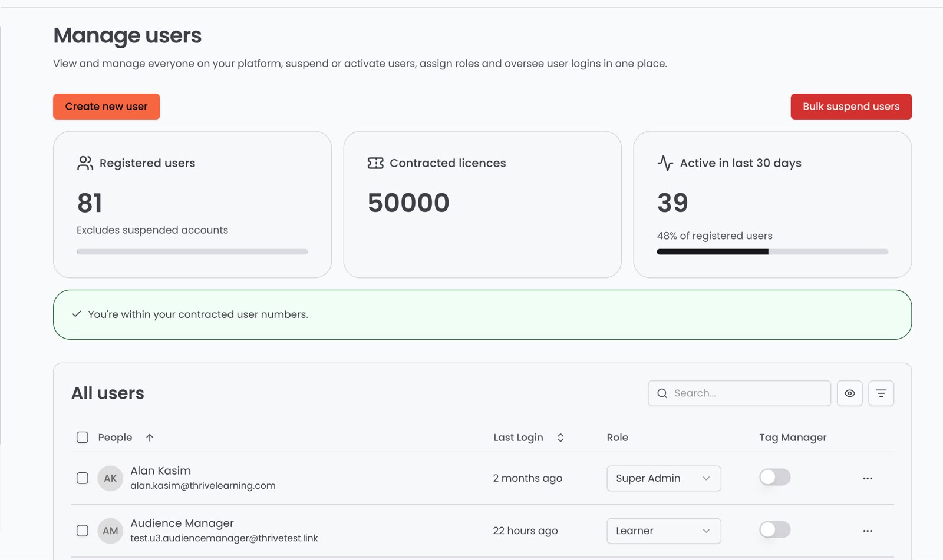This screenshot has height=560, width=943.
Task: Open the more actions menu for Alan Kasim
Action: 868,478
